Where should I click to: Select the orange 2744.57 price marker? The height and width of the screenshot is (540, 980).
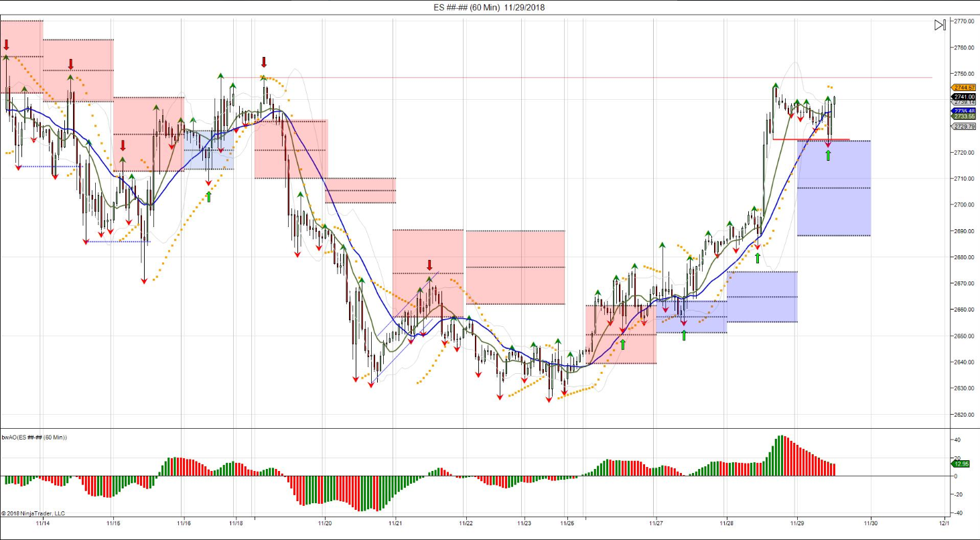click(963, 88)
